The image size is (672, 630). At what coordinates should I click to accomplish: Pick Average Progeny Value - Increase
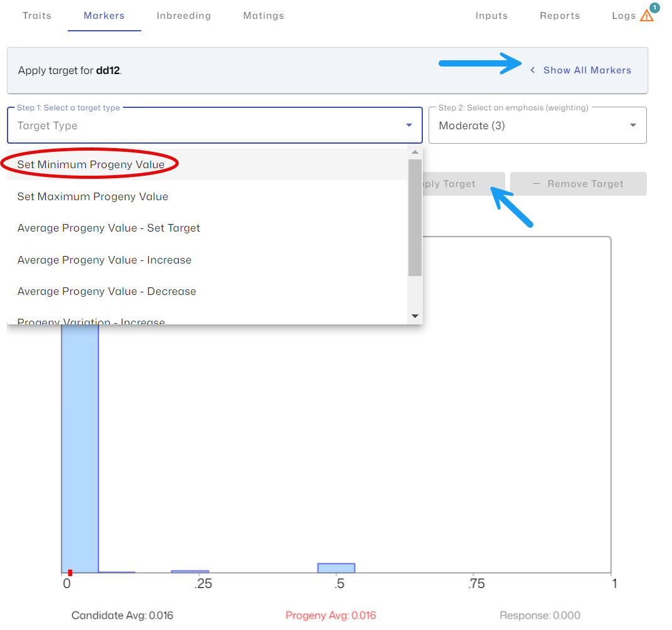coord(104,260)
